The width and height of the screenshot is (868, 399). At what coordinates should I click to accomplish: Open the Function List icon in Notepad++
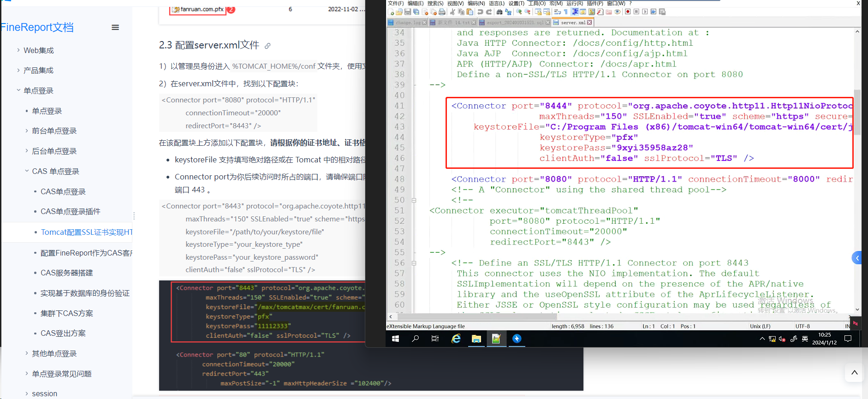[600, 12]
